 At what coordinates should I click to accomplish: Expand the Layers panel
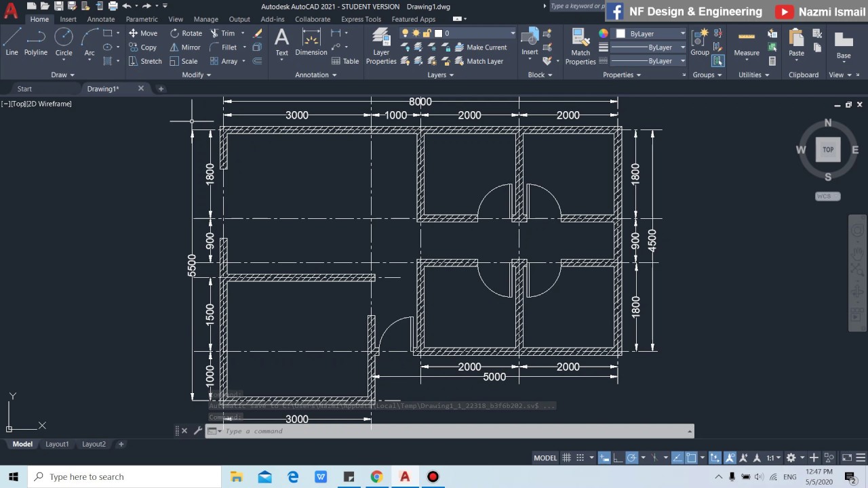click(x=441, y=75)
